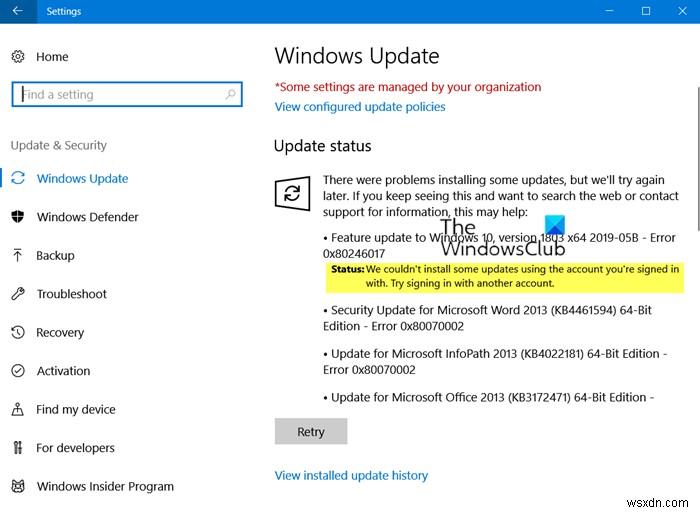Open For developers settings

[75, 448]
